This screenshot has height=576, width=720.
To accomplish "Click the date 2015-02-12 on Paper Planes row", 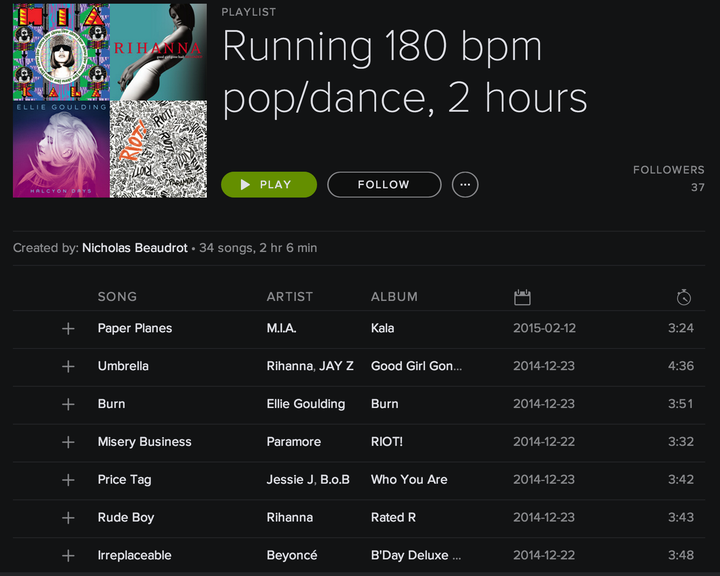I will [x=545, y=328].
